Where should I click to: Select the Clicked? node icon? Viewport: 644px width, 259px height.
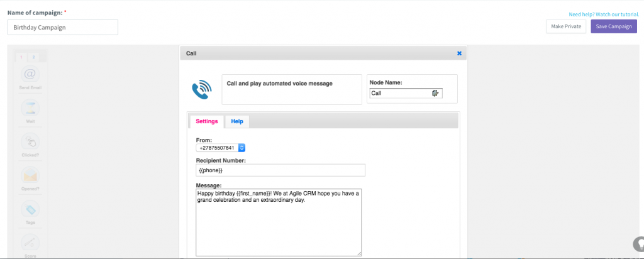[x=30, y=142]
